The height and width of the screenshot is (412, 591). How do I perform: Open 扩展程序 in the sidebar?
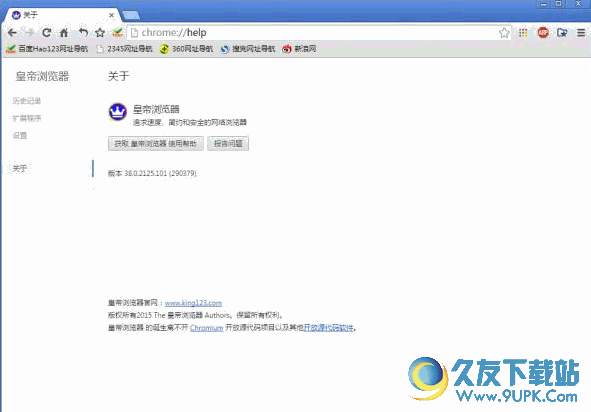[27, 118]
